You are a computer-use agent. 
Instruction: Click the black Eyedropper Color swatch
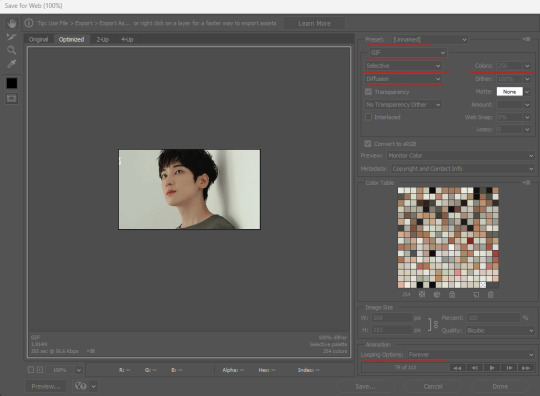click(12, 83)
